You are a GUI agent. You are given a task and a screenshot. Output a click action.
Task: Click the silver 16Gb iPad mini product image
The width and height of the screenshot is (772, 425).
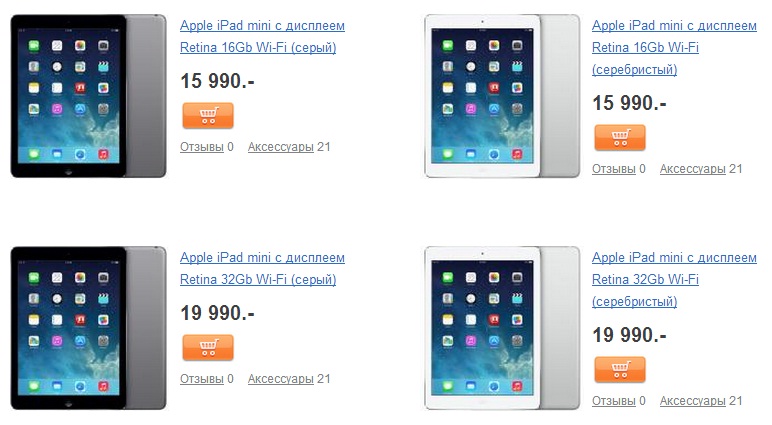pyautogui.click(x=502, y=96)
